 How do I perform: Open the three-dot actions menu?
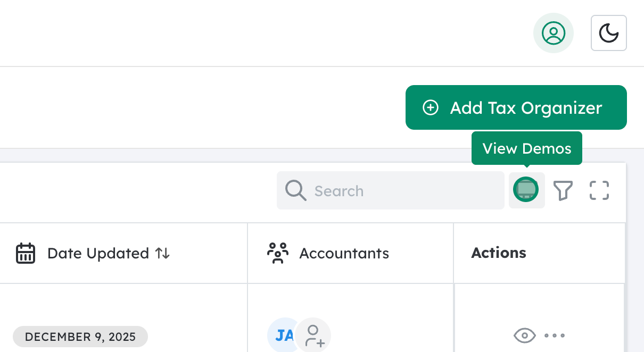[x=555, y=336]
